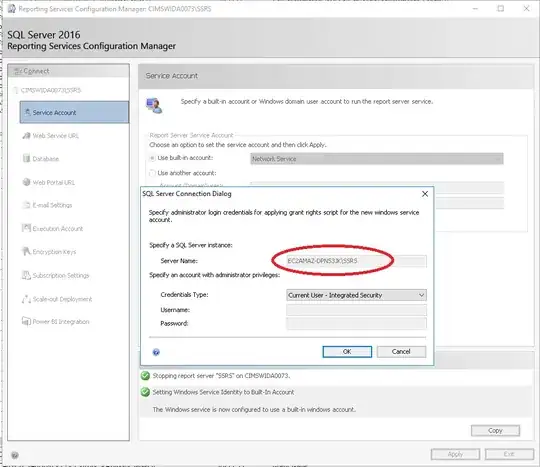Click the help icon in connection dialog
540x467 pixels.
(x=156, y=352)
